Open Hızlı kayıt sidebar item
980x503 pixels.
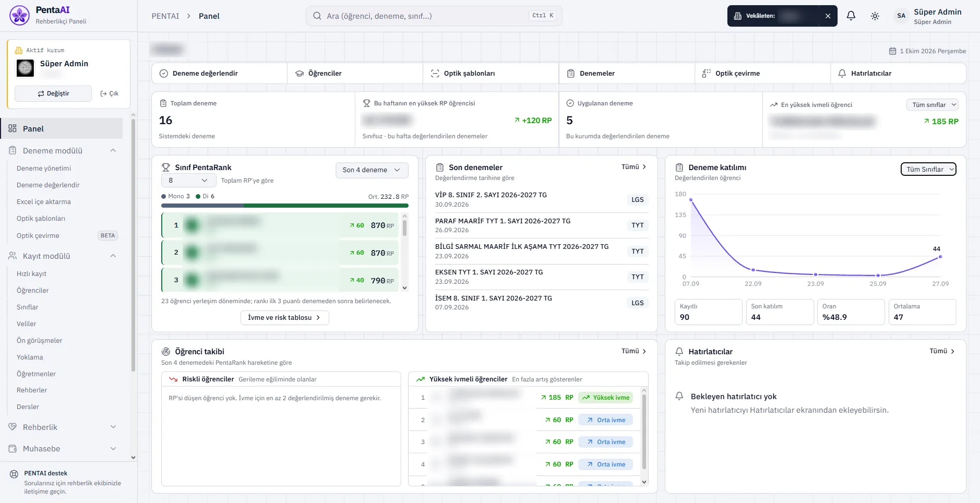click(x=31, y=274)
